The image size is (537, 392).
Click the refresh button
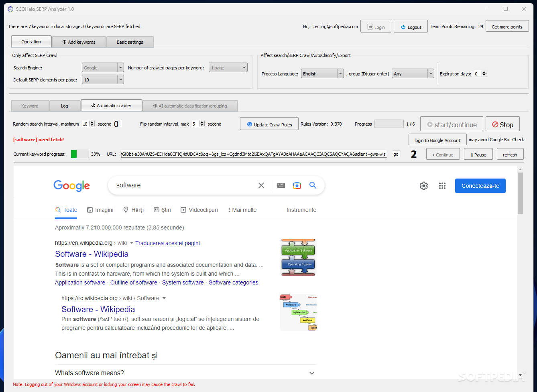click(x=510, y=154)
